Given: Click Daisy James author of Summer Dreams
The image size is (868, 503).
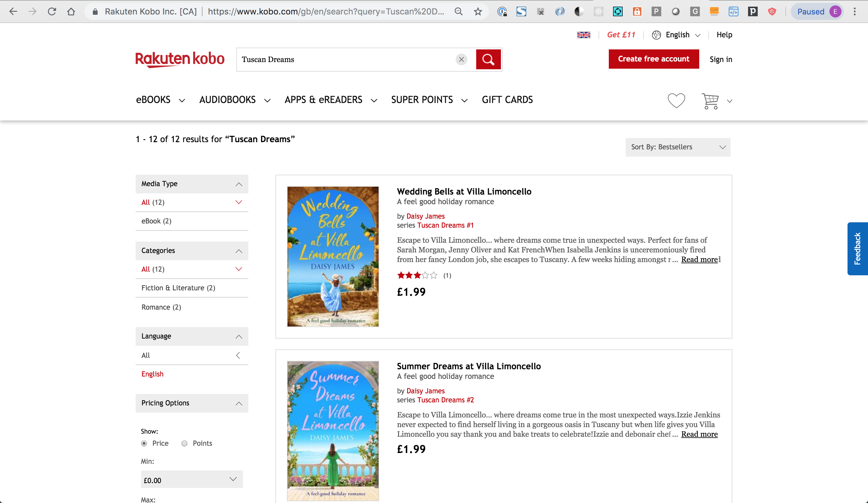Looking at the screenshot, I should click(425, 391).
